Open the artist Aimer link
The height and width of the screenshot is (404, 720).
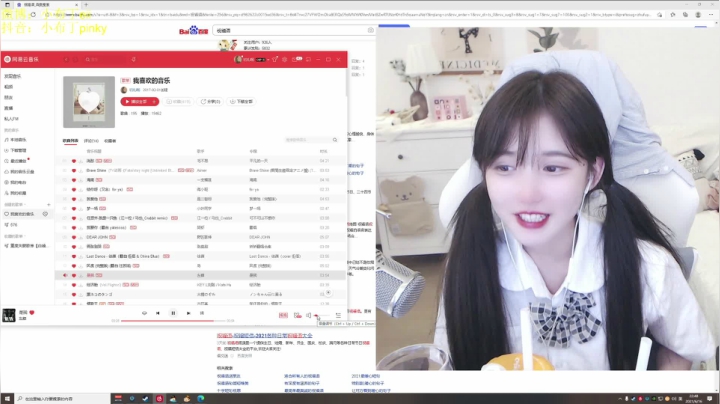(x=202, y=170)
